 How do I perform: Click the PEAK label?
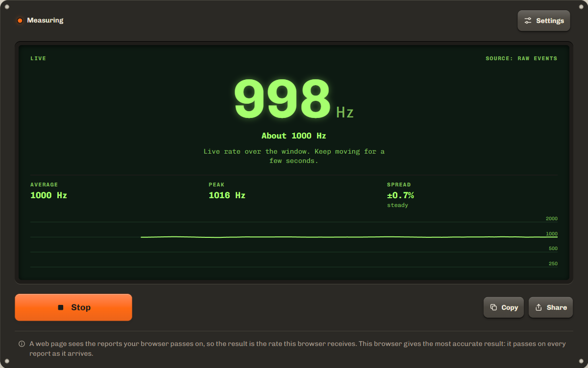(217, 184)
